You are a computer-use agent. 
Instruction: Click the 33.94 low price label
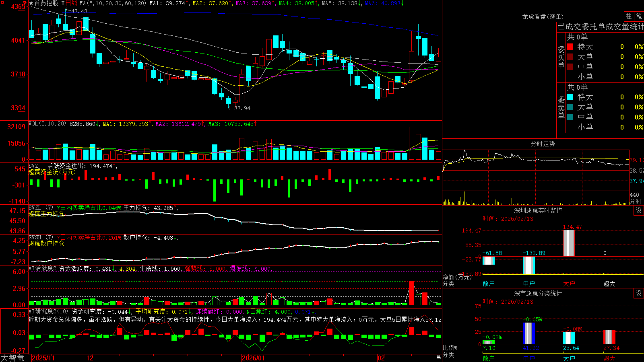coord(242,108)
